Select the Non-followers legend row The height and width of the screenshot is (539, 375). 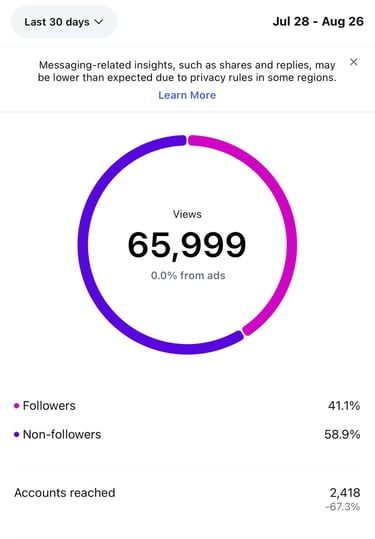click(x=187, y=435)
